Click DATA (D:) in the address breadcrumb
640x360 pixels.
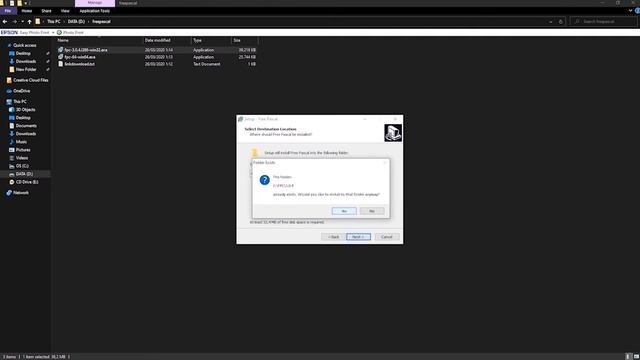point(76,22)
